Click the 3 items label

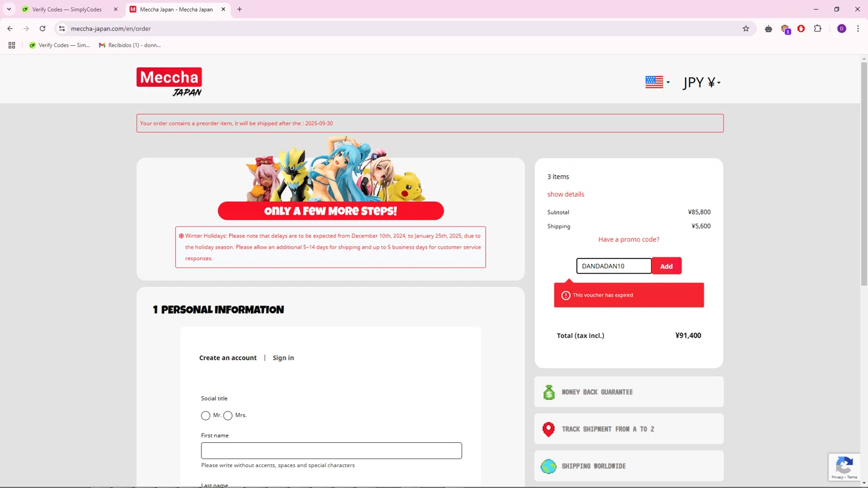coord(558,177)
